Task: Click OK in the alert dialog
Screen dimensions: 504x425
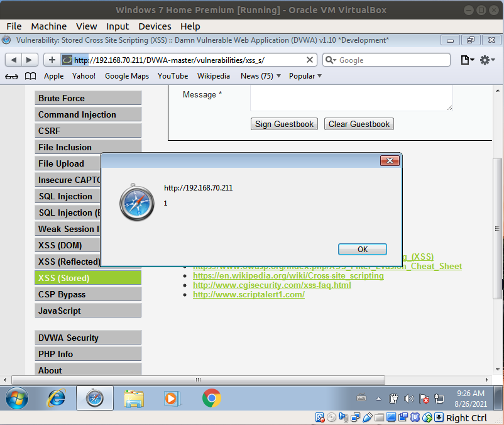Action: [x=362, y=250]
